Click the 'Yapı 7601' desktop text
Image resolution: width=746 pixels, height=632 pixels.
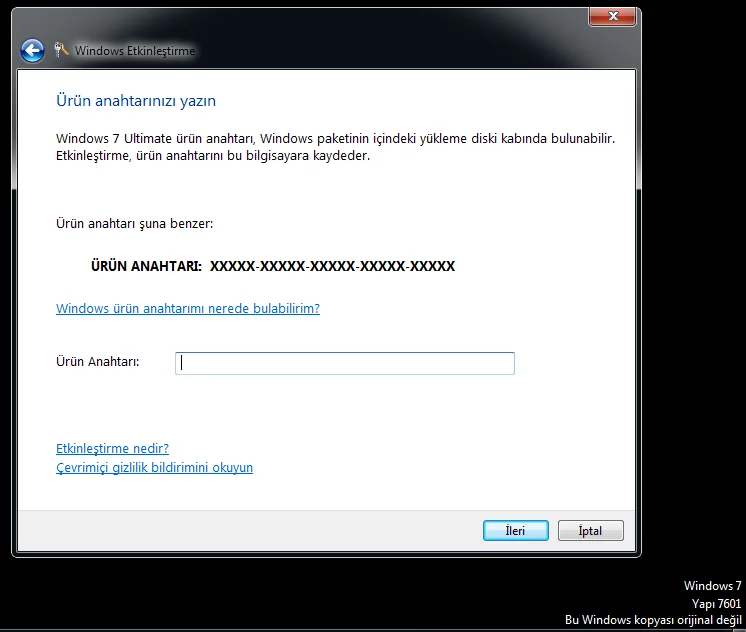coord(717,603)
